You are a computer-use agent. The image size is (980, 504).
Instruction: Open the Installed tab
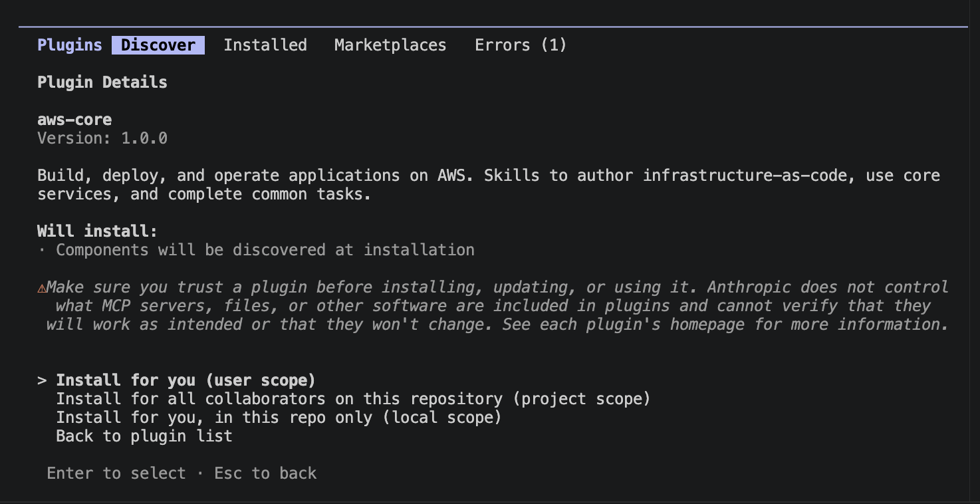pyautogui.click(x=265, y=45)
